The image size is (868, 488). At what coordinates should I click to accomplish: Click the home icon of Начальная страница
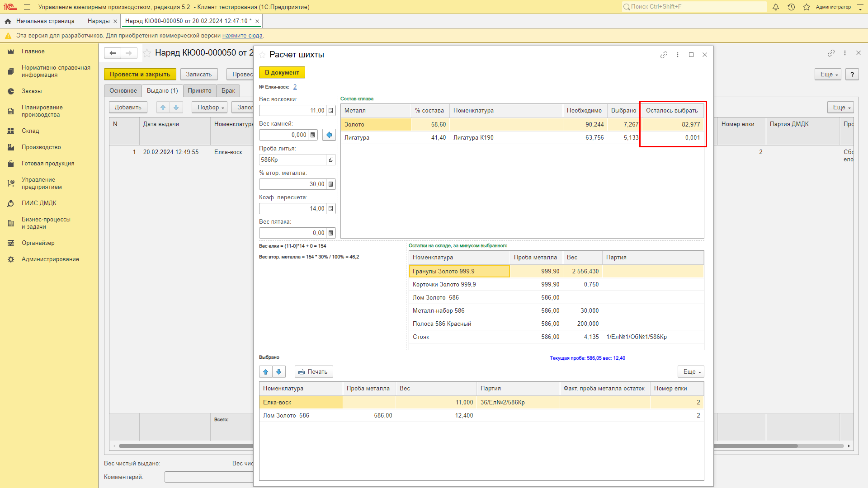(8, 21)
